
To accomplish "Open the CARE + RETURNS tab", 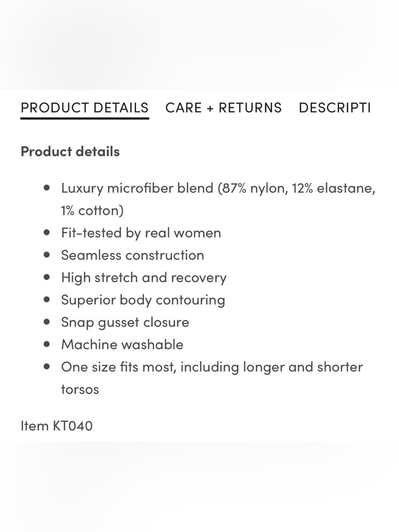I will [223, 108].
